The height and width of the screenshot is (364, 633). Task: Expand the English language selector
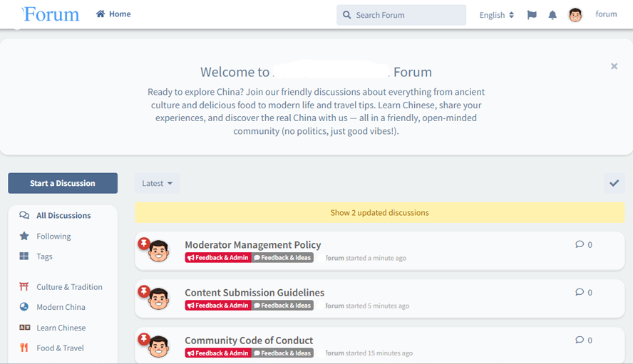pos(496,15)
